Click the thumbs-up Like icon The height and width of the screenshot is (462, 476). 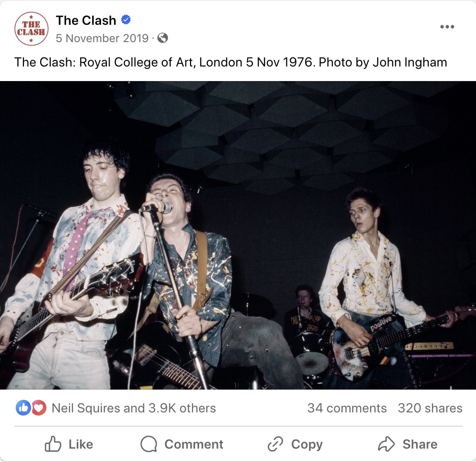point(53,444)
